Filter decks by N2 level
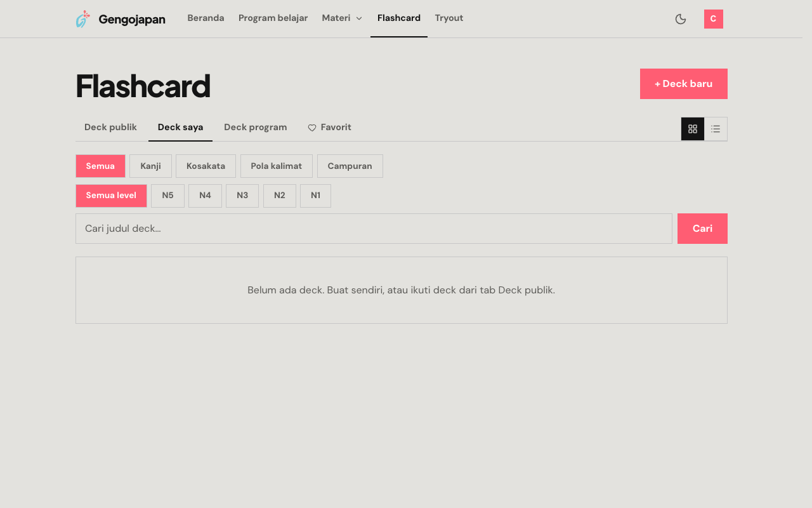This screenshot has height=508, width=812. (280, 196)
